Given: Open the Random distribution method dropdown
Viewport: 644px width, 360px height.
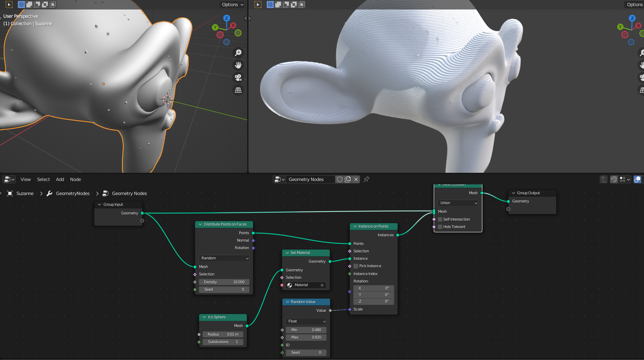Looking at the screenshot, I should 224,258.
